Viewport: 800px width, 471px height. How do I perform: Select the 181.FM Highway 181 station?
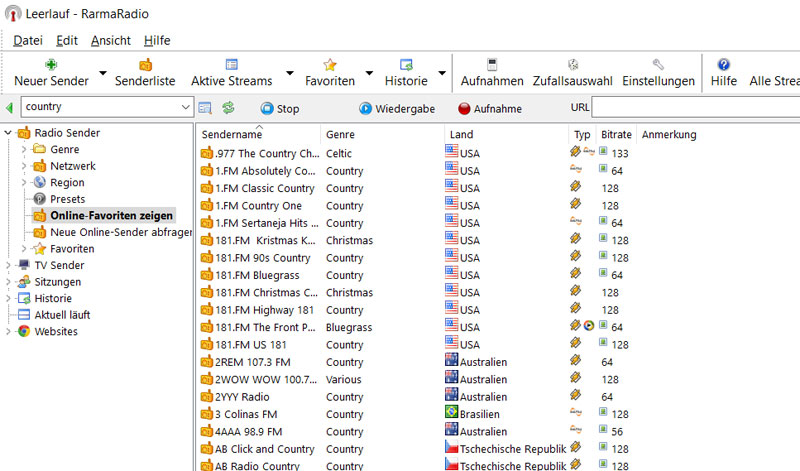click(264, 310)
